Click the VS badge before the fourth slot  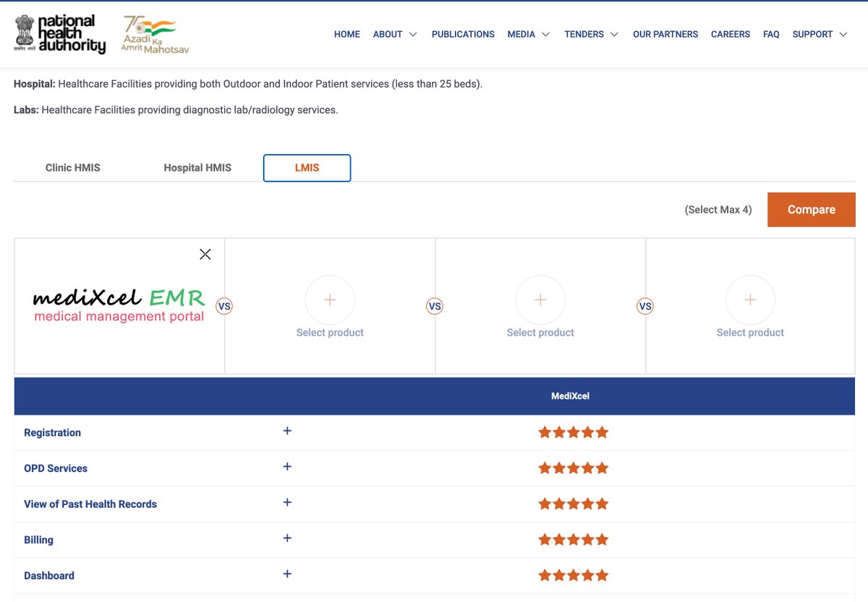(x=645, y=306)
